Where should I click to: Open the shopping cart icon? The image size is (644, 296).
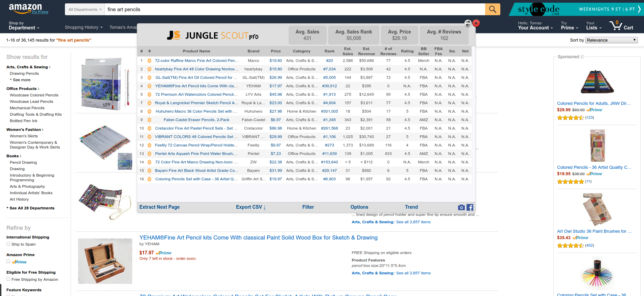(621, 25)
